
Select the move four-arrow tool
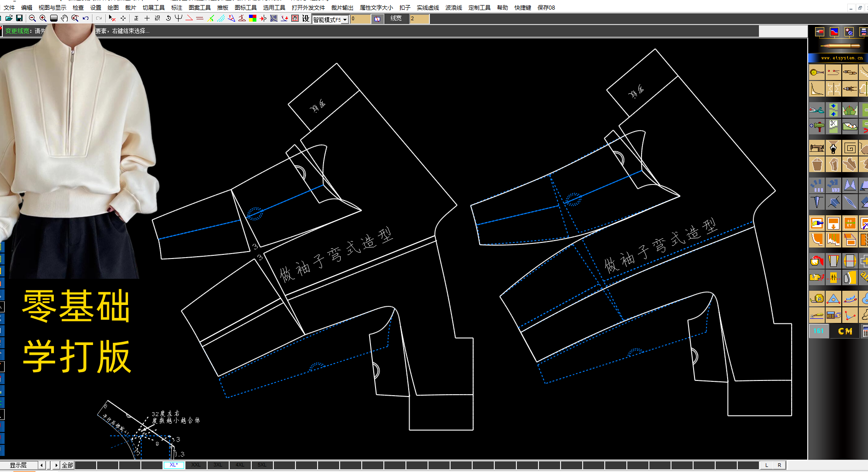tap(123, 18)
